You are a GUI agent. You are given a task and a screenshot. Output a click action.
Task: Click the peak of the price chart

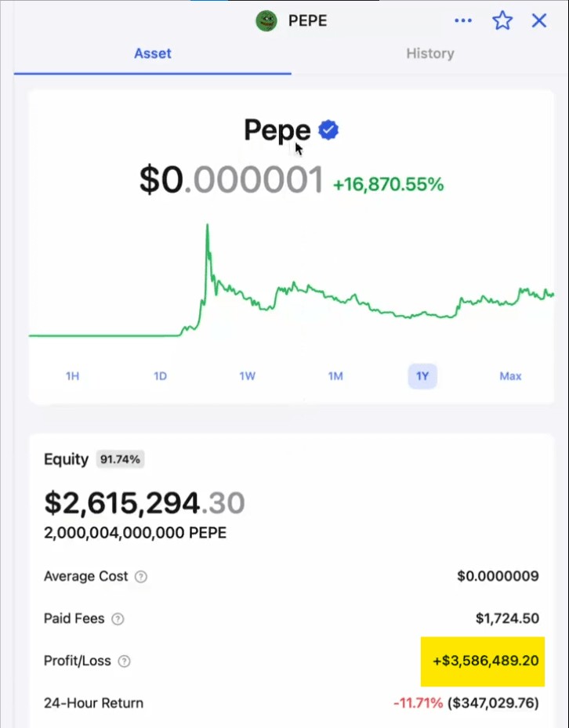coord(207,226)
